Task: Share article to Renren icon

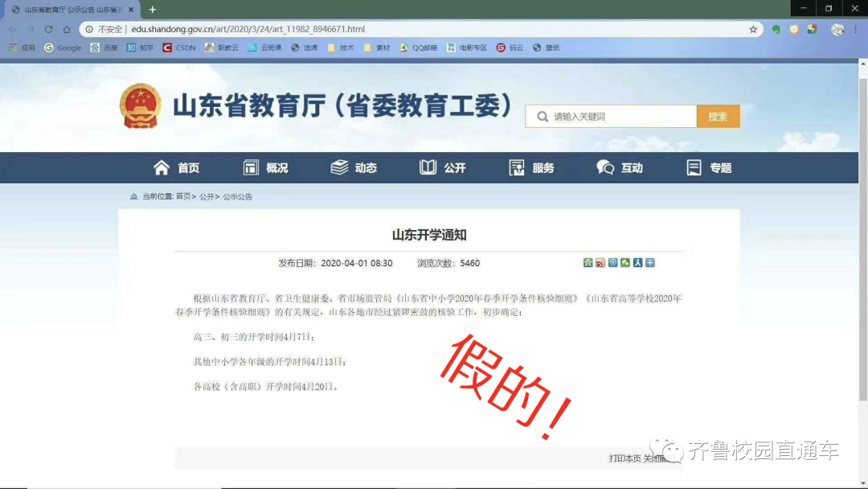Action: click(637, 263)
